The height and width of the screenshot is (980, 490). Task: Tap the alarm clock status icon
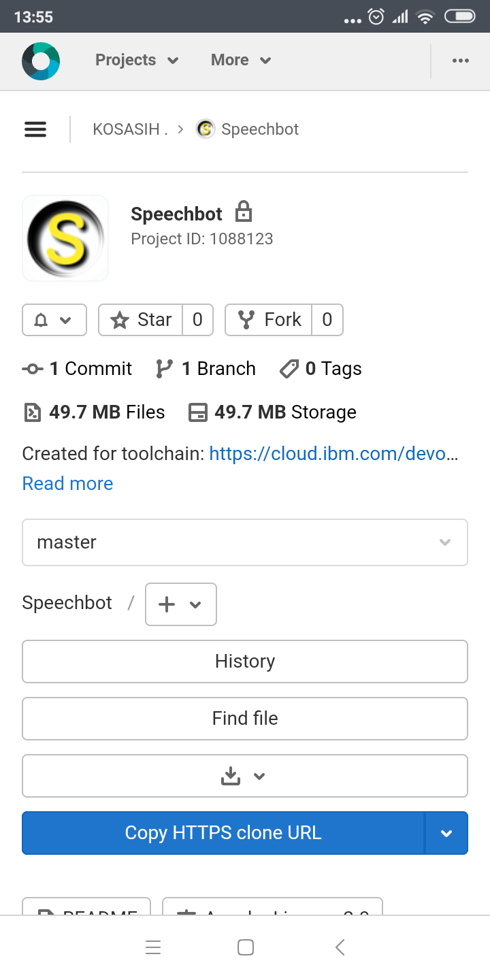pos(376,17)
